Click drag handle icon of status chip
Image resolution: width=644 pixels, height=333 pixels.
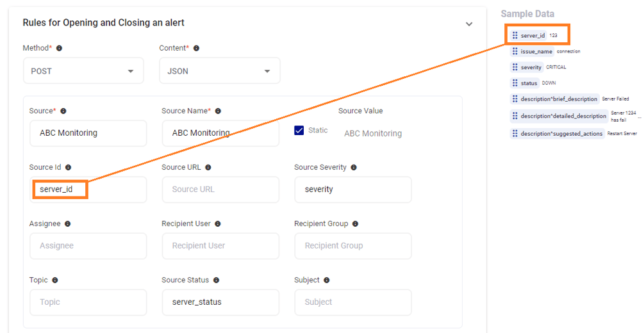click(x=515, y=83)
